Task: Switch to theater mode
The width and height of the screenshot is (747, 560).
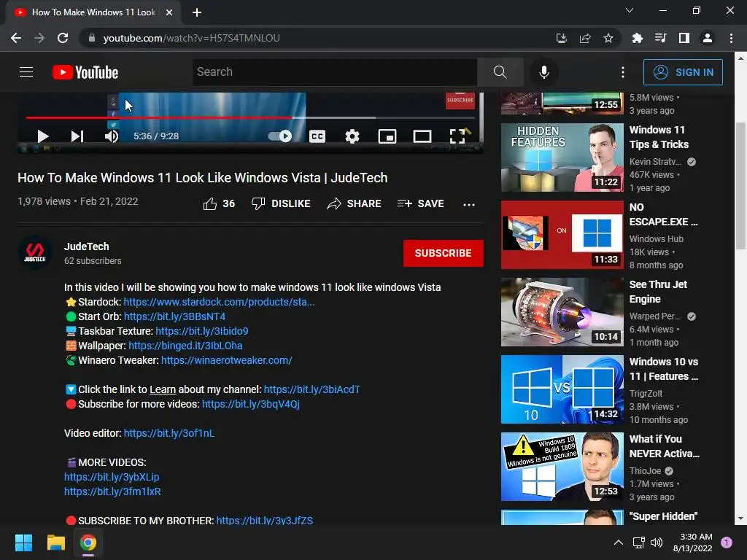Action: coord(422,136)
